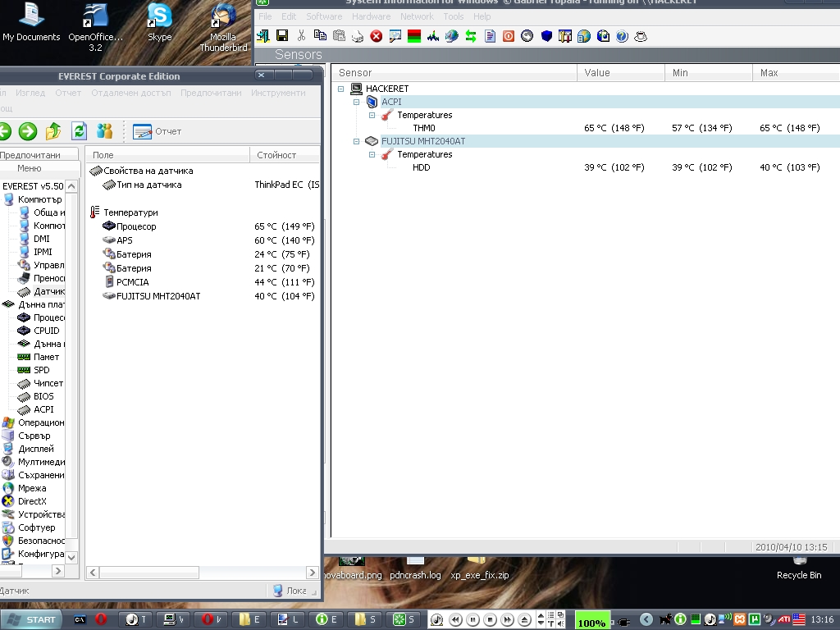The image size is (840, 630).
Task: Click the stop button on taskbar media toolbar
Action: tap(490, 620)
